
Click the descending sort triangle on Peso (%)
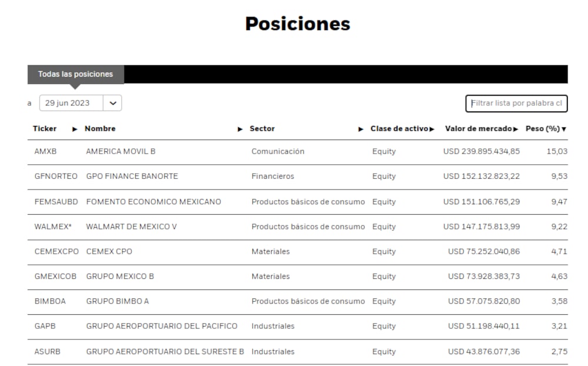point(563,128)
